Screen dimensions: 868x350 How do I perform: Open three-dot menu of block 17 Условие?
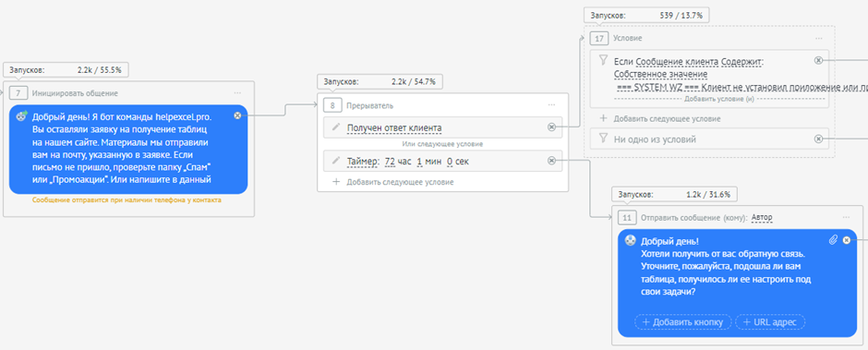pos(818,38)
